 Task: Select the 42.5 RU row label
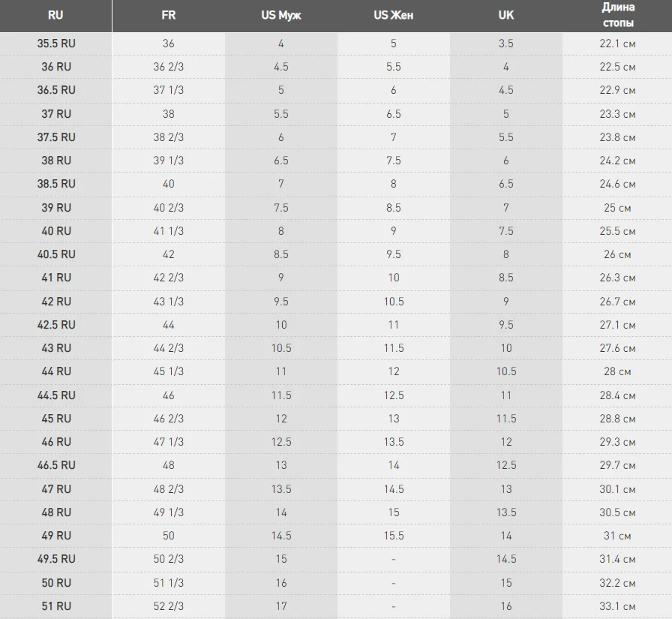pos(56,325)
